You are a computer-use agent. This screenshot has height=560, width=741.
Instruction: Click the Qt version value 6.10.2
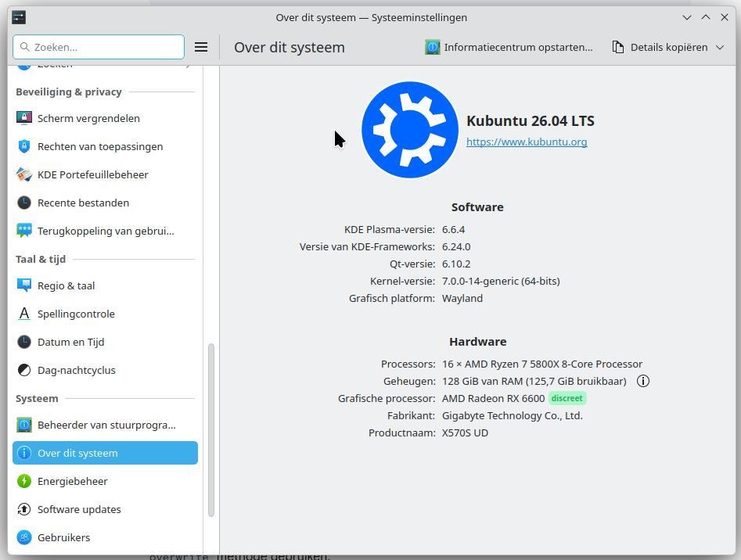pyautogui.click(x=456, y=264)
